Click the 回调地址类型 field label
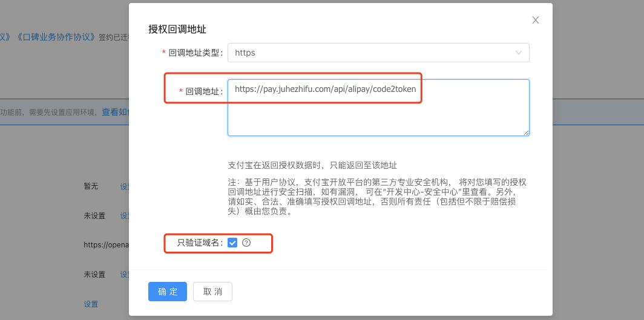This screenshot has width=644, height=320. 195,53
